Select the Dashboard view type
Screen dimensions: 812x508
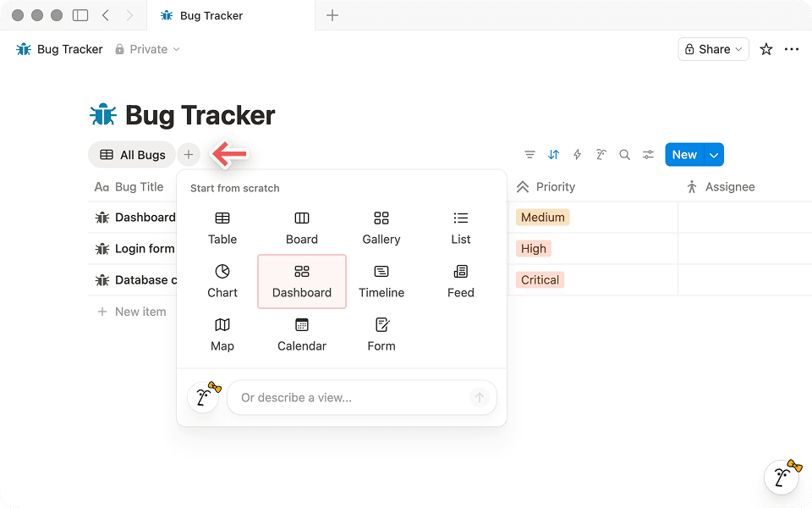point(301,281)
